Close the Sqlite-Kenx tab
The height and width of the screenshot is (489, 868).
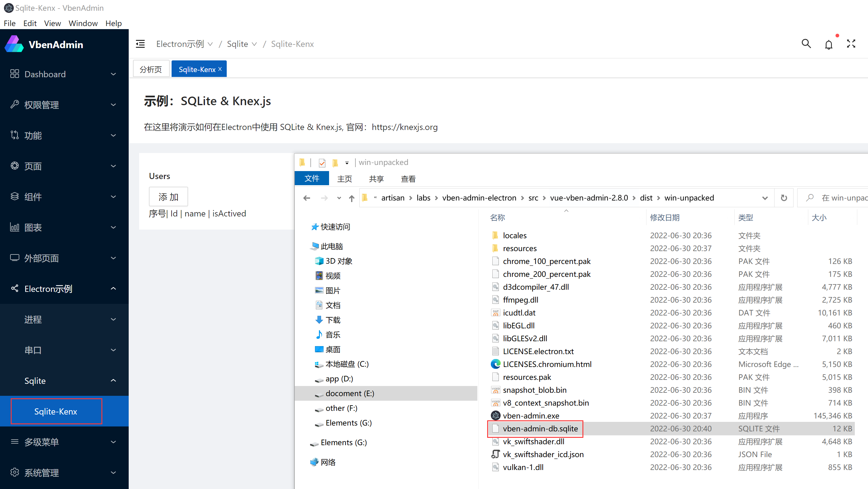tap(220, 69)
